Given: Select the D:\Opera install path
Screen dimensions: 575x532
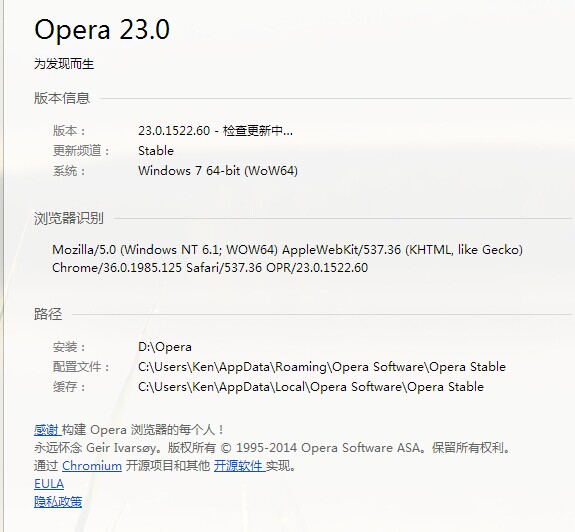Looking at the screenshot, I should click(165, 347).
